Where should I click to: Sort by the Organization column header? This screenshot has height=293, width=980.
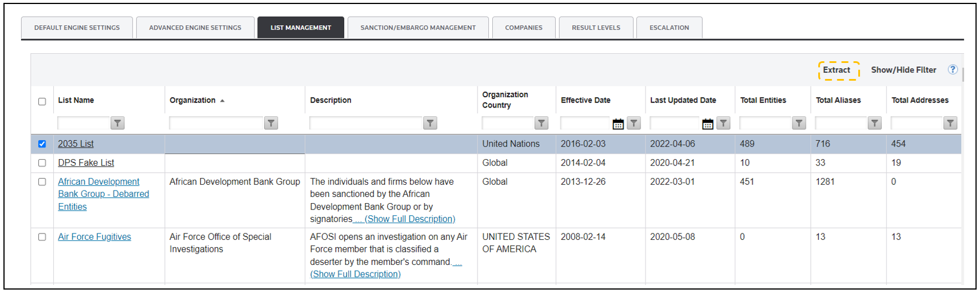[x=193, y=100]
